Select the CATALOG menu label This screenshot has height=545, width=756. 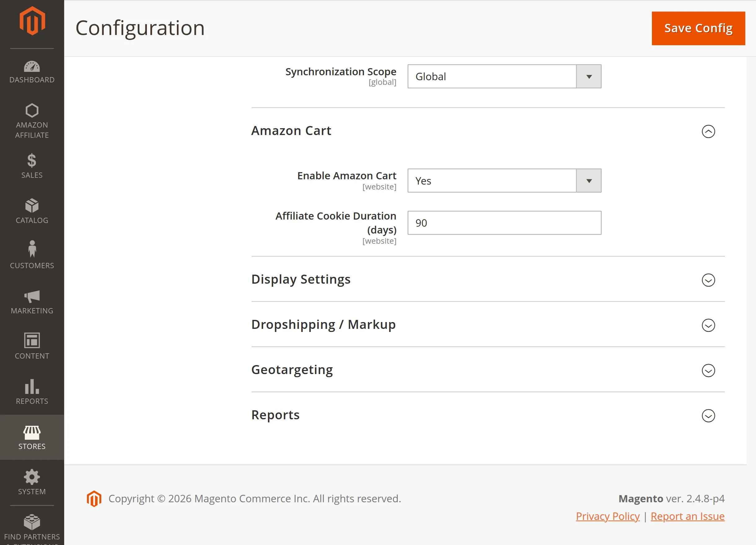point(32,220)
